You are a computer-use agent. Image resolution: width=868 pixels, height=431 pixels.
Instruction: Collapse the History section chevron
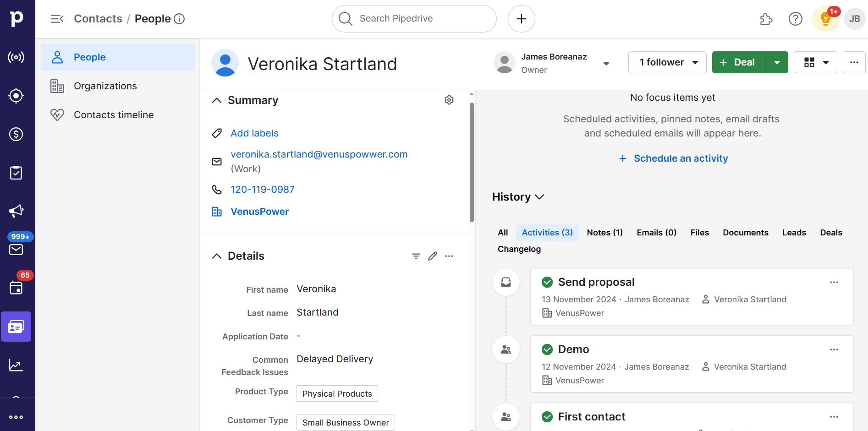point(539,197)
